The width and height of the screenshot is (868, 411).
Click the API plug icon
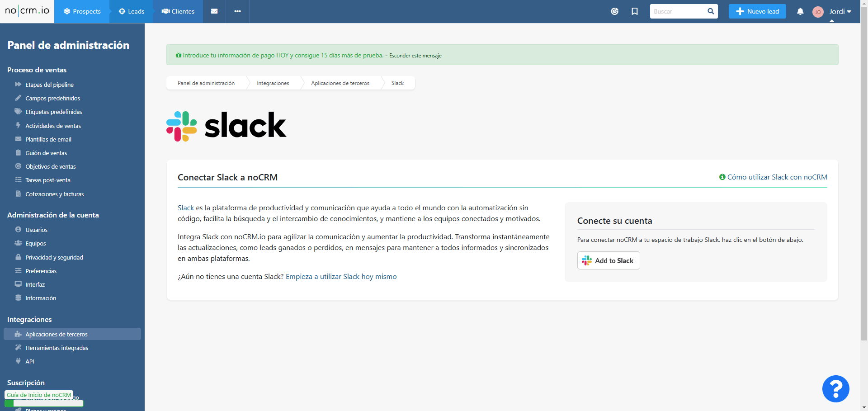(x=18, y=361)
